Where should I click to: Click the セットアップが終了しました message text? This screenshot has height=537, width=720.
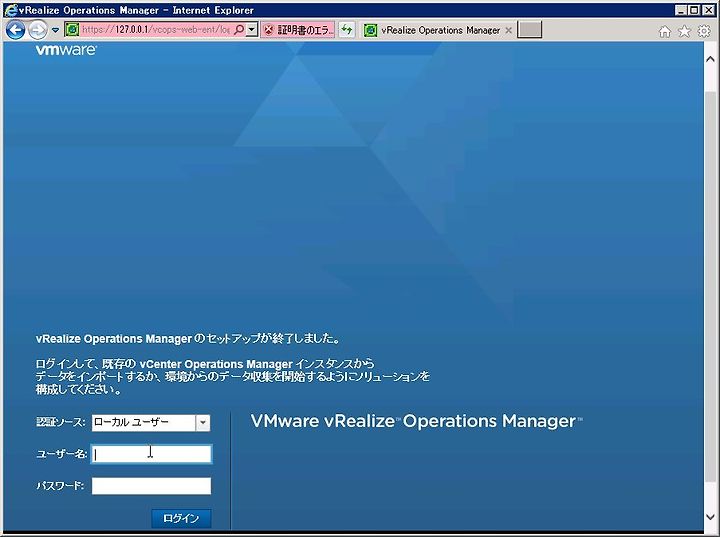[188, 339]
